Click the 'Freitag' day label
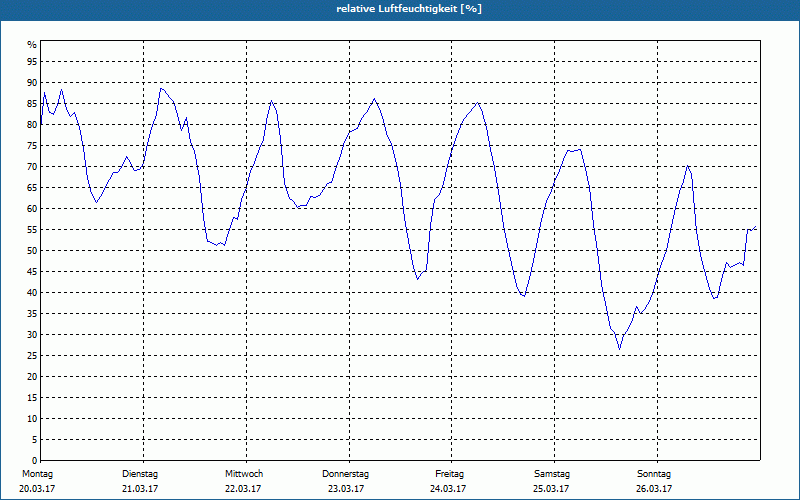 (449, 474)
